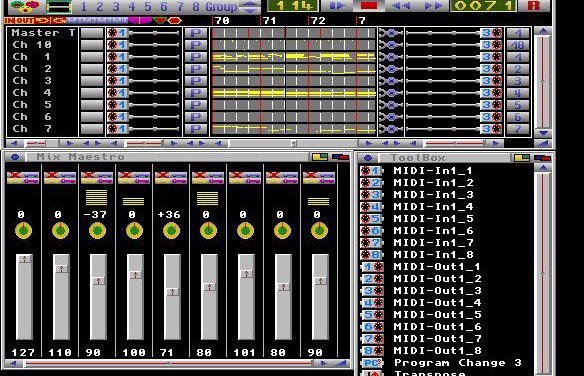Toggle the P play button on Ch 7 track

point(196,129)
